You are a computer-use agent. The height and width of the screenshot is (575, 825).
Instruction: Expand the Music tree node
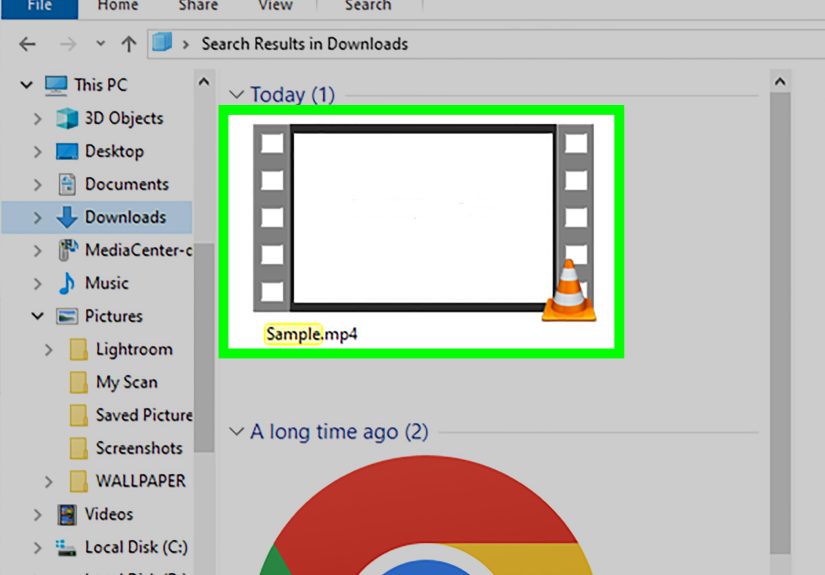coord(37,284)
